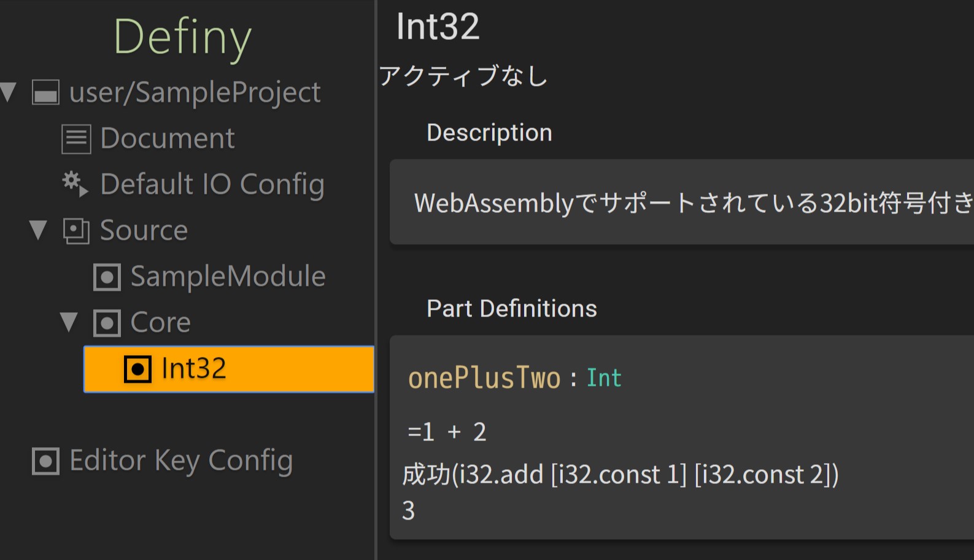
Task: Click the Core module icon
Action: 107,323
